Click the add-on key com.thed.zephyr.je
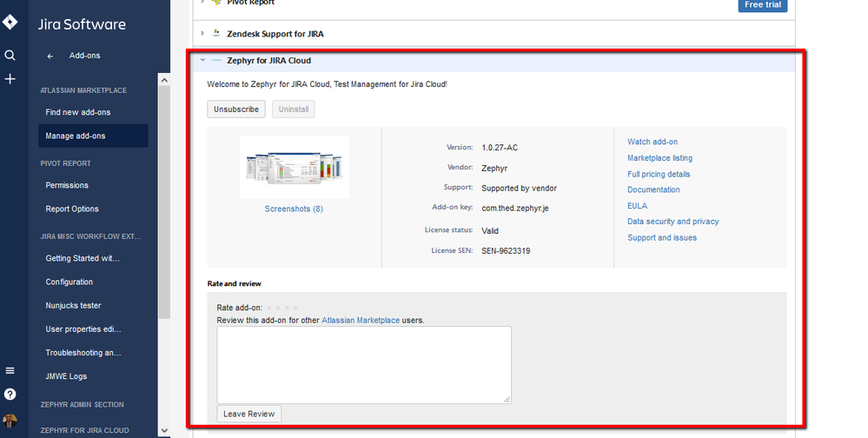868x438 pixels. click(x=515, y=209)
